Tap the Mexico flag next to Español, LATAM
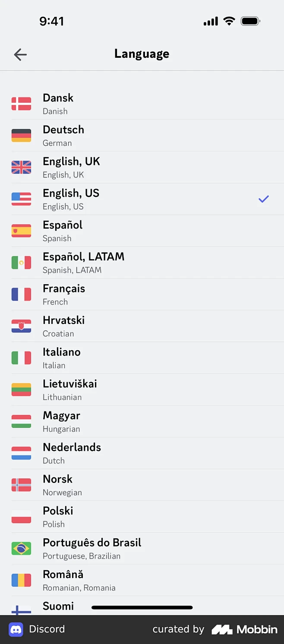 [21, 262]
